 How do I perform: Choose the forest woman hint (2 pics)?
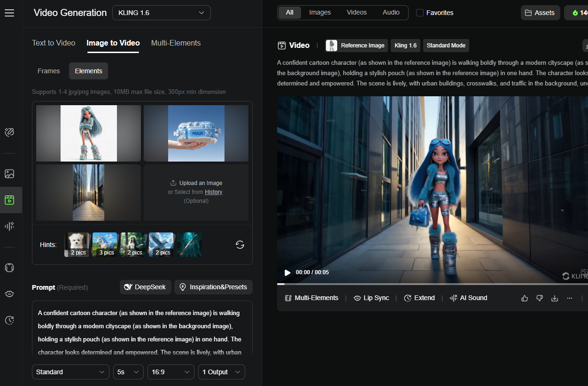133,245
